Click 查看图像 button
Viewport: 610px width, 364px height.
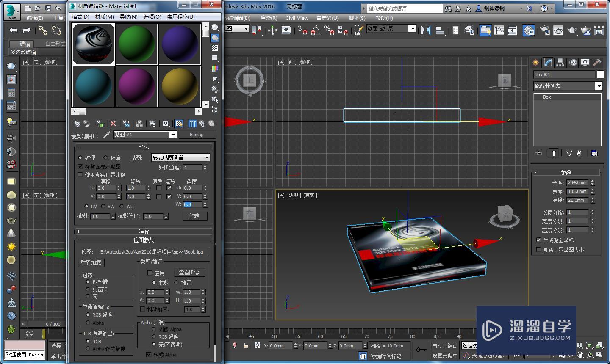pos(189,272)
